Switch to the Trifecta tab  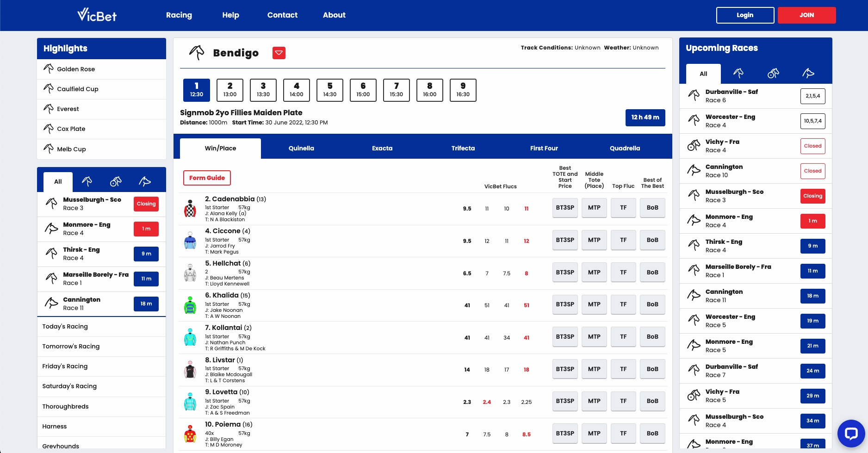(463, 148)
